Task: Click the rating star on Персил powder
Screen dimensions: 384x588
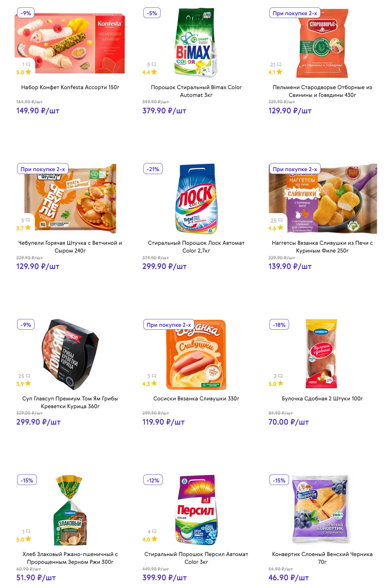Action: 154,539
